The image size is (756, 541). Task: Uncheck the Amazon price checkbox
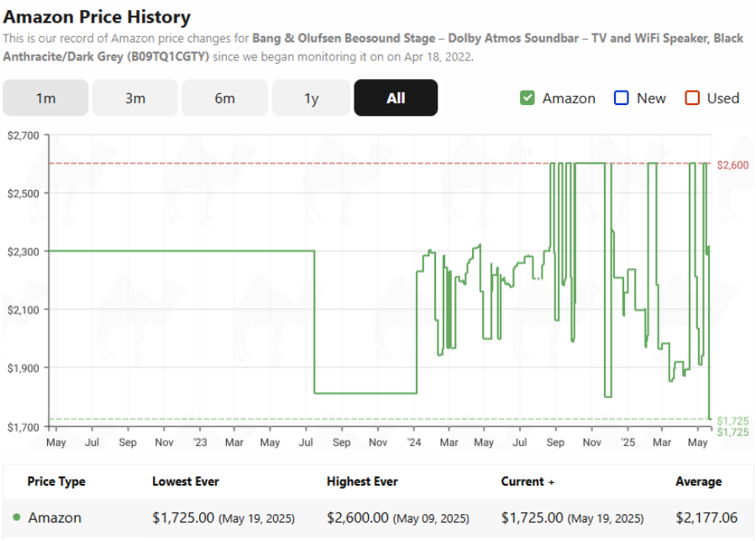pos(528,98)
